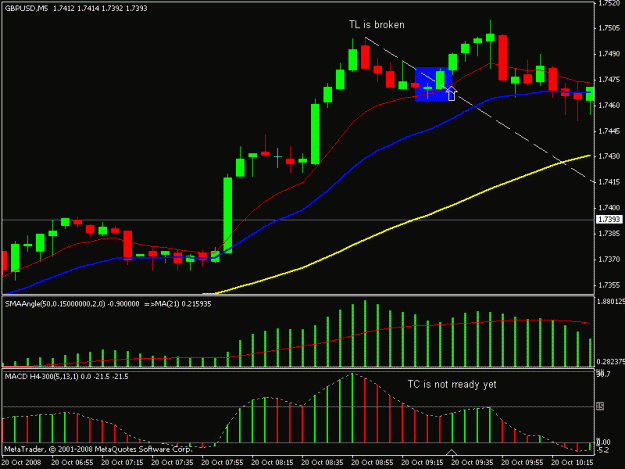Click the '20 Oct 07:35' time label
Image resolution: width=625 pixels, height=469 pixels.
(x=172, y=463)
